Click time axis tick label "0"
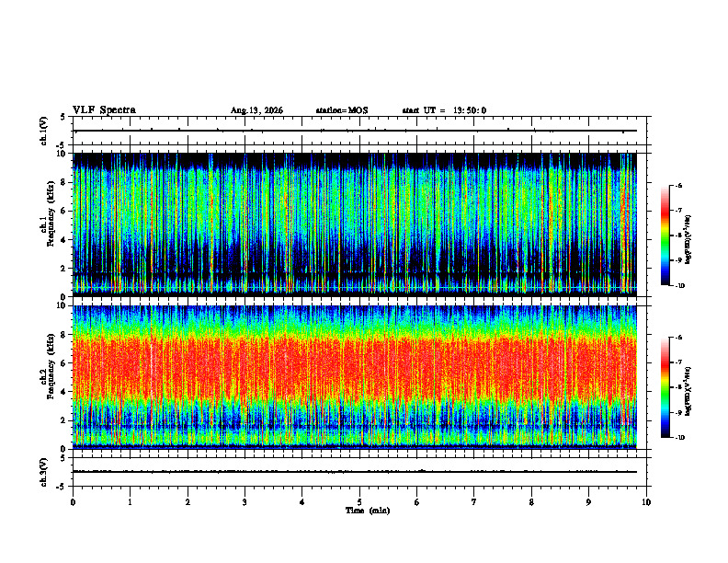 point(73,502)
